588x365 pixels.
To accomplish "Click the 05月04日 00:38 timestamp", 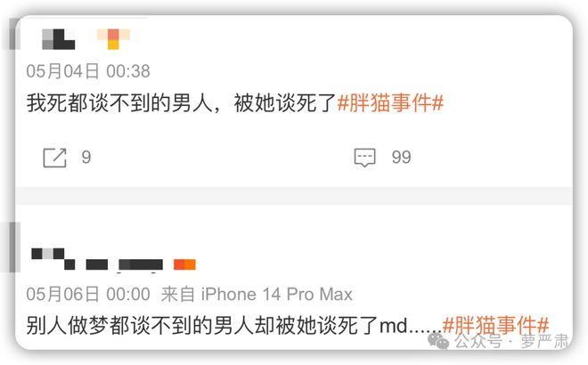I will click(x=88, y=71).
